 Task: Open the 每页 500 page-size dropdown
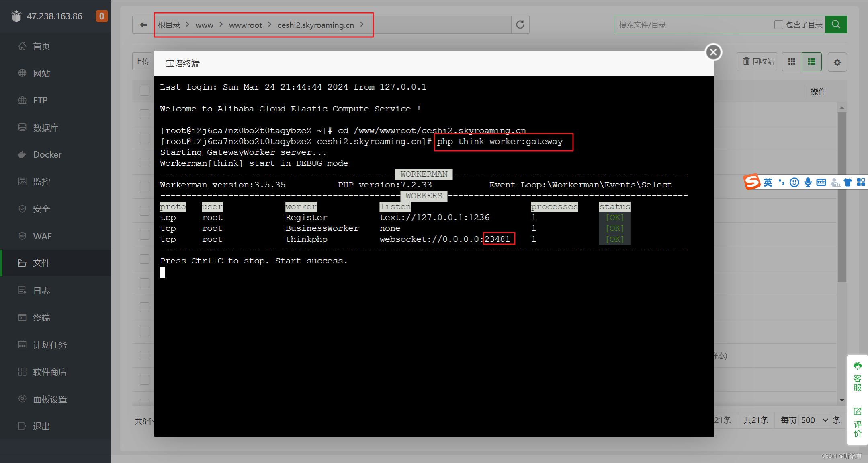click(814, 420)
